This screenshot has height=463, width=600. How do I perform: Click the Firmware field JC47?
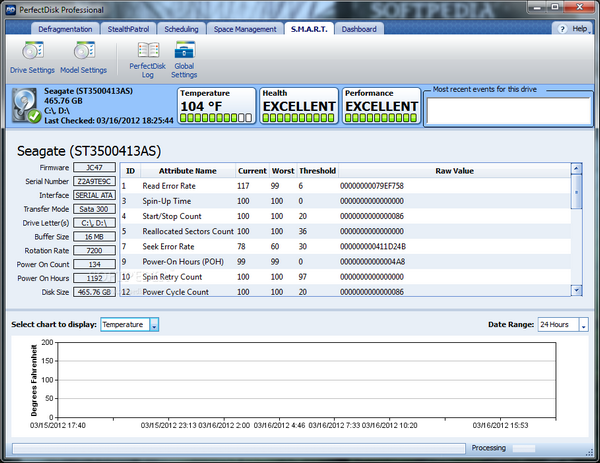(x=94, y=168)
